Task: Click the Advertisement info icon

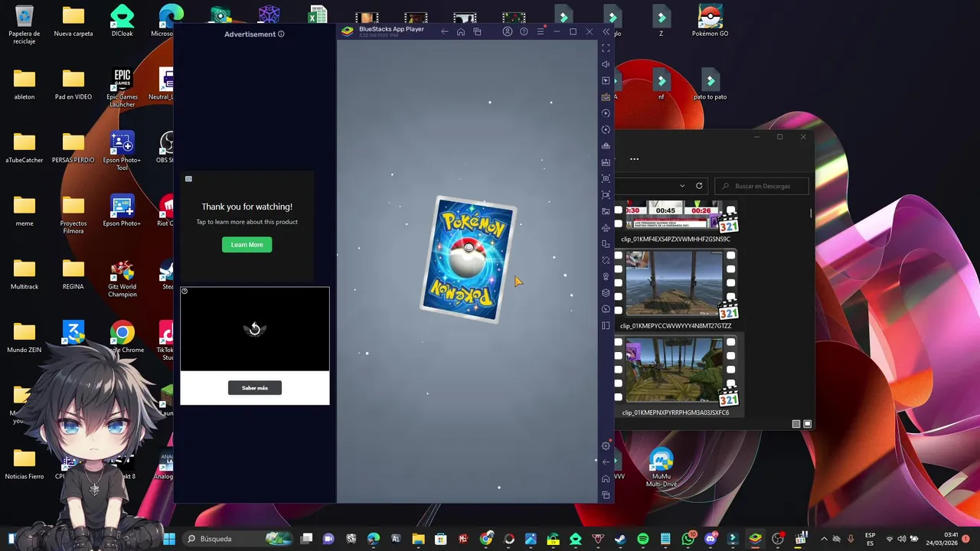Action: [281, 34]
